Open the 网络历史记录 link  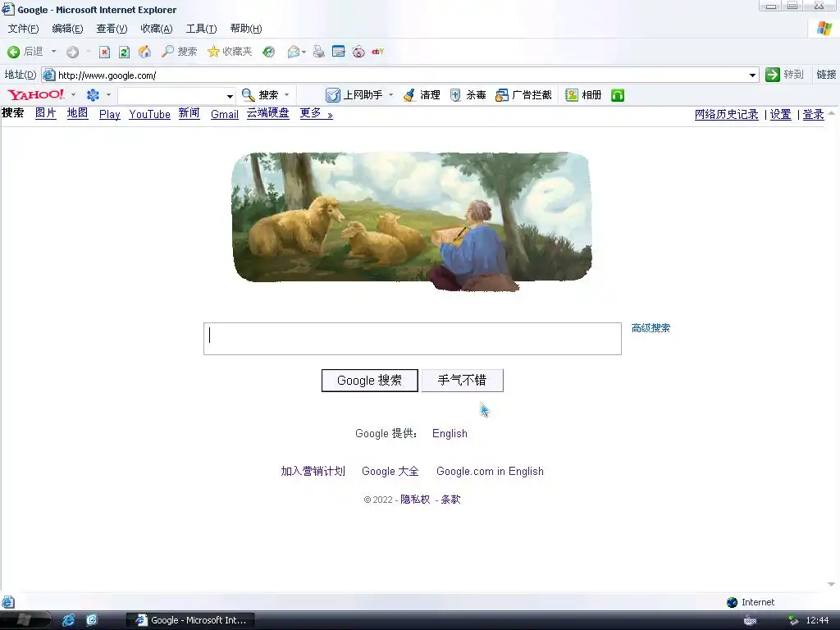(727, 114)
